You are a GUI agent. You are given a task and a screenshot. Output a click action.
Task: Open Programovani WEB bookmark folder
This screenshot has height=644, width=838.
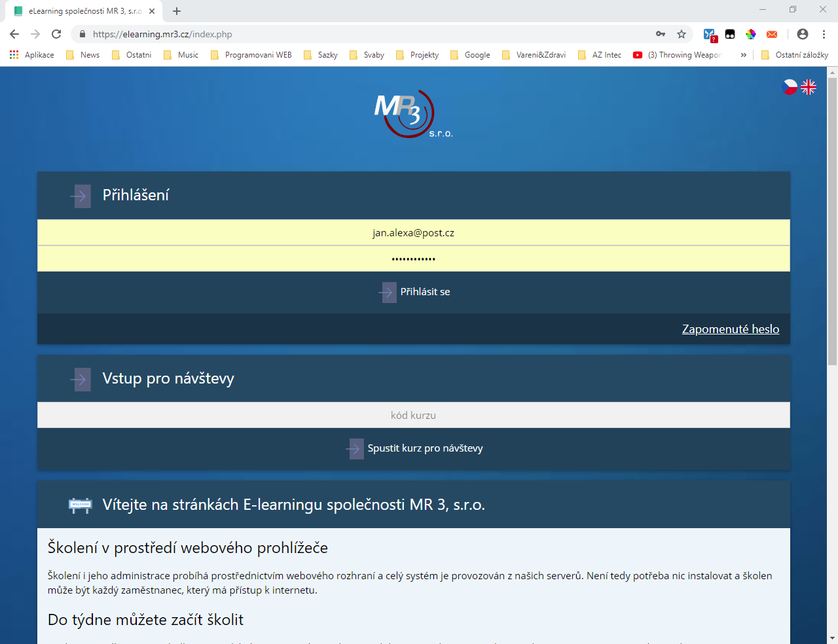pyautogui.click(x=251, y=55)
